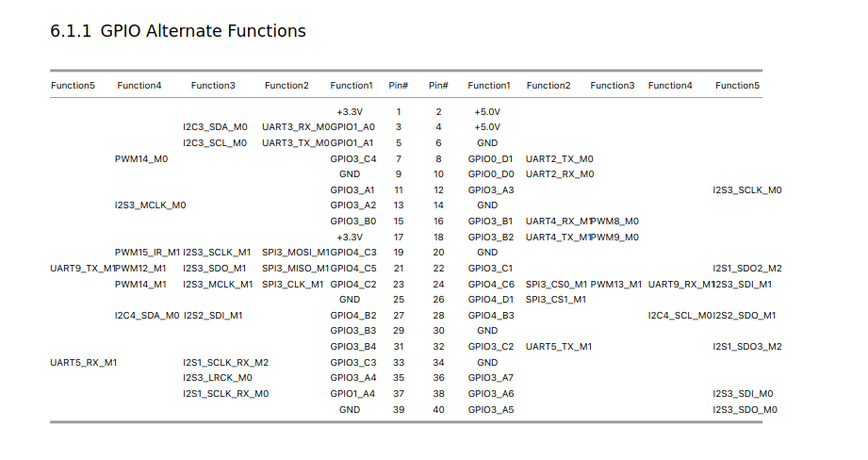Image resolution: width=868 pixels, height=460 pixels.
Task: Select the I2C4_SDA_M0 entry
Action: click(x=147, y=315)
